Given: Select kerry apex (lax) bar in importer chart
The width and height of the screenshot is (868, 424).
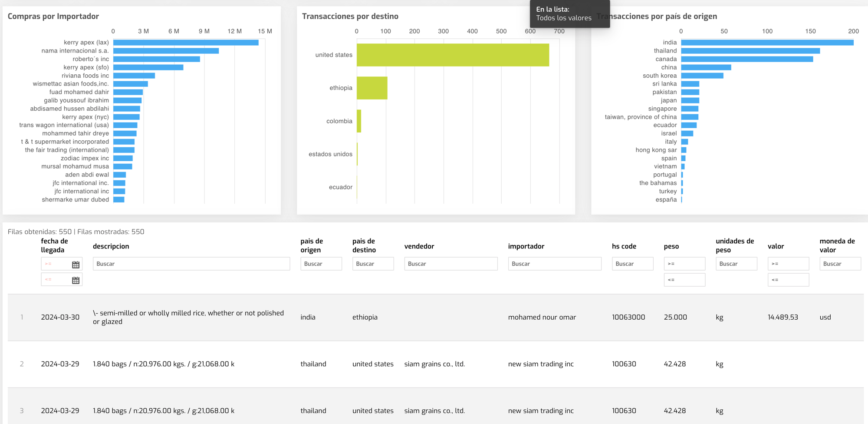Looking at the screenshot, I should pos(186,43).
